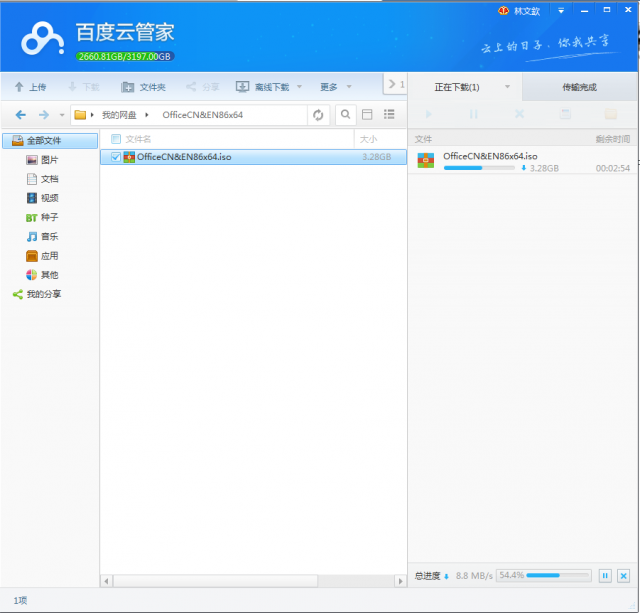Go back with the left arrow
The width and height of the screenshot is (640, 613).
(21, 115)
